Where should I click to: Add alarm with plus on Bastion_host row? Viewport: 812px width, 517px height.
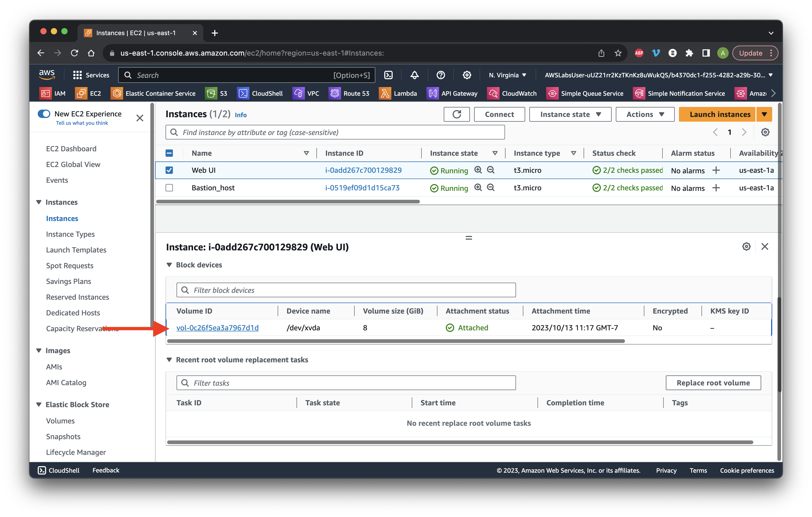[716, 188]
